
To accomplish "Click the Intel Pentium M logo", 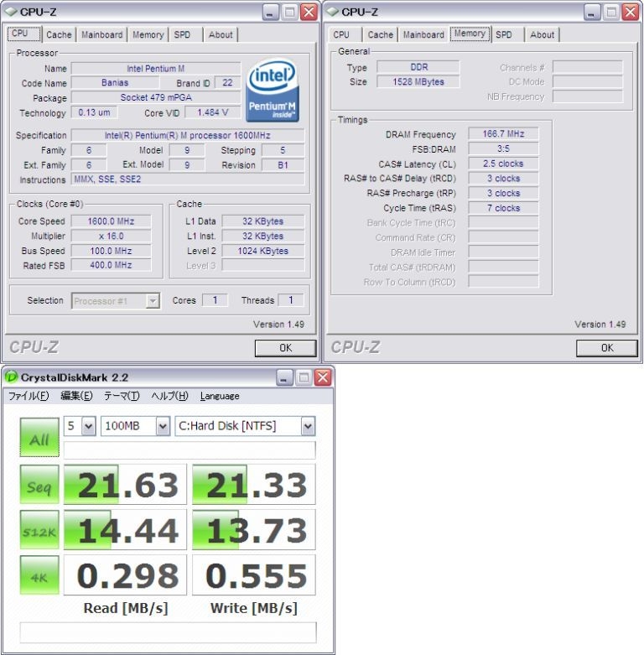I will pyautogui.click(x=273, y=91).
